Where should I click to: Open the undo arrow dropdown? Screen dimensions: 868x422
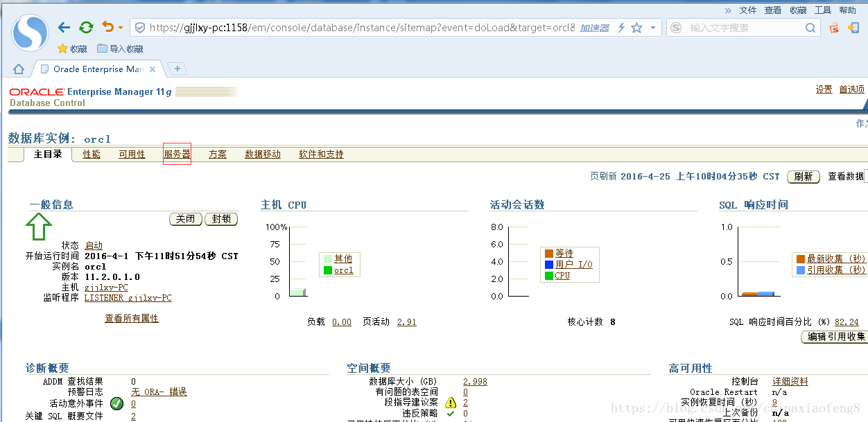(121, 28)
